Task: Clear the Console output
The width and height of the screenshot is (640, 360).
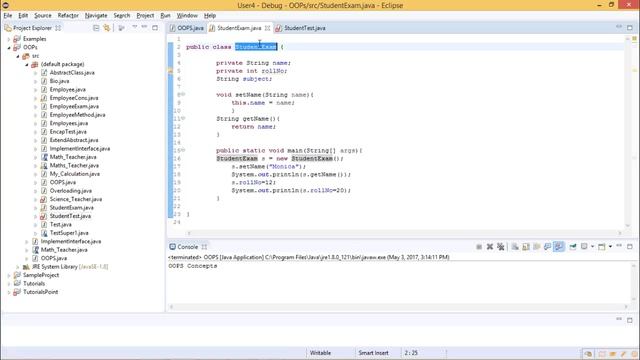Action: pos(515,247)
